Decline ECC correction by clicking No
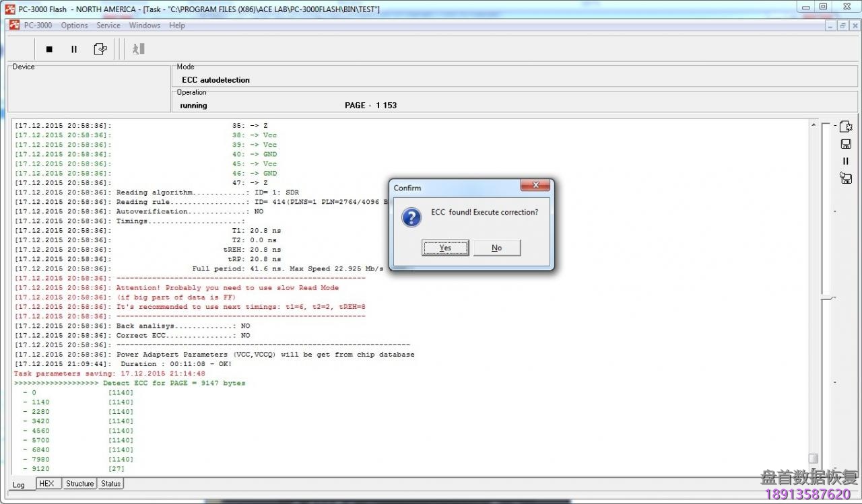 (496, 248)
